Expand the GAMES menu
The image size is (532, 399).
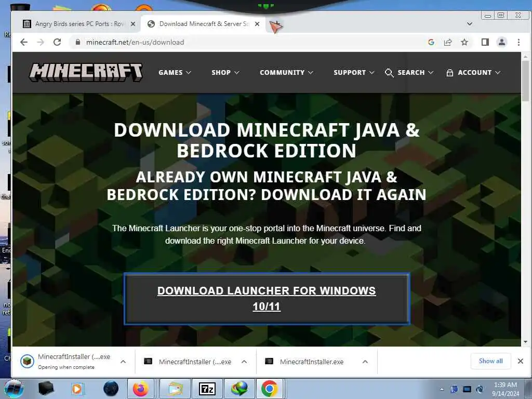[x=175, y=72]
